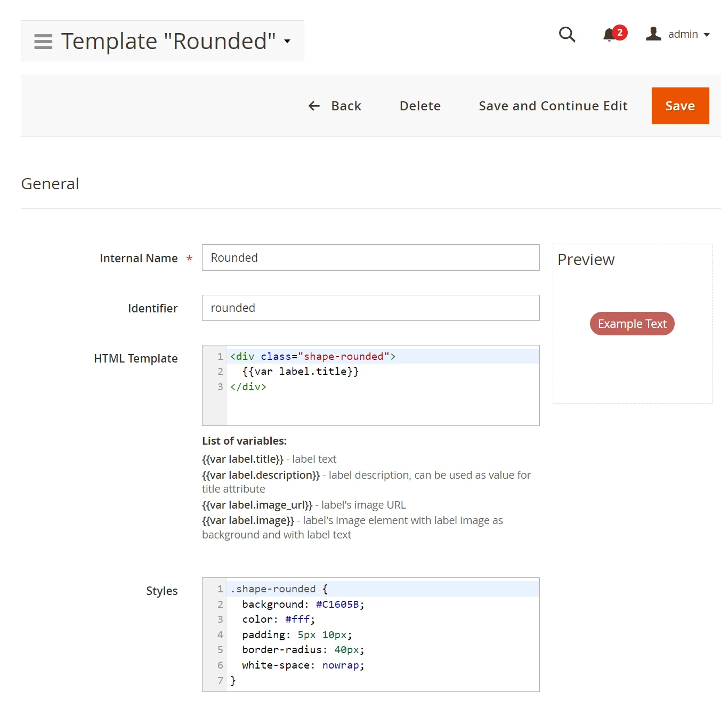
Task: Place cursor on label.title line in HTML editor
Action: [301, 372]
